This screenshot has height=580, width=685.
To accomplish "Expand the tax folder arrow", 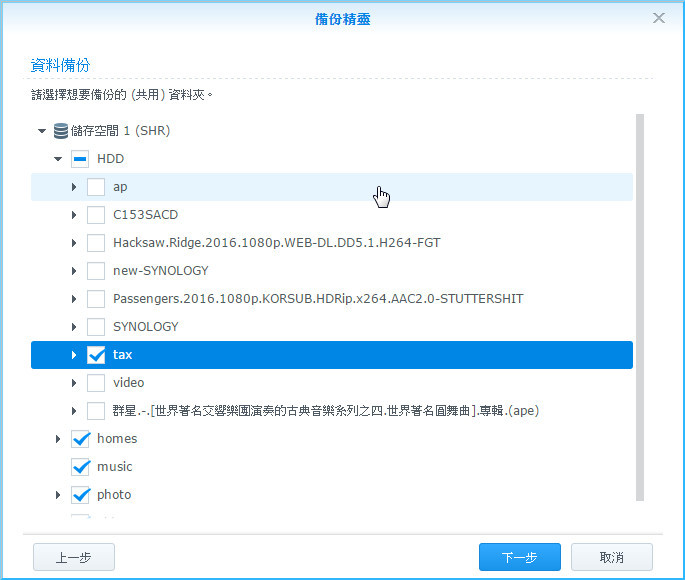I will click(x=74, y=355).
